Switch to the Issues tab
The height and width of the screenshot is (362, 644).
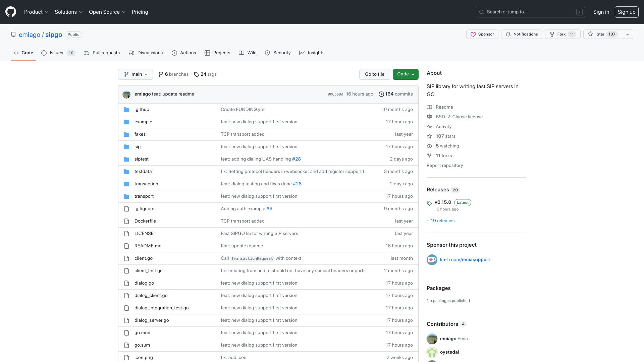click(58, 53)
